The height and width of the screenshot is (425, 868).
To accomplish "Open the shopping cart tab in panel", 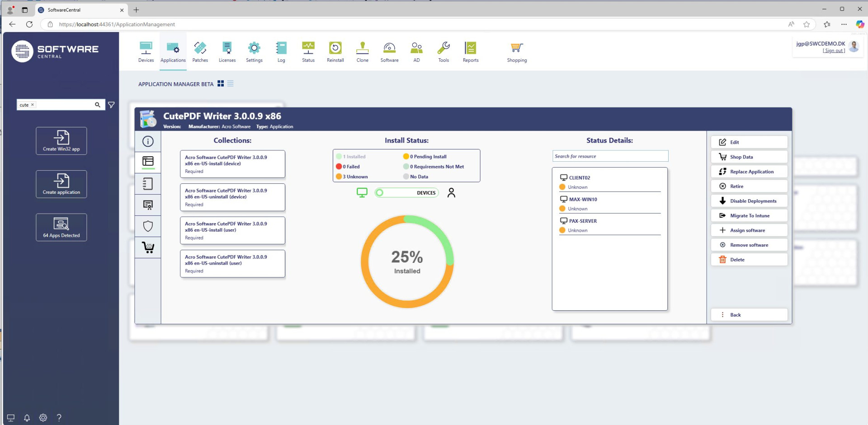I will pyautogui.click(x=148, y=248).
